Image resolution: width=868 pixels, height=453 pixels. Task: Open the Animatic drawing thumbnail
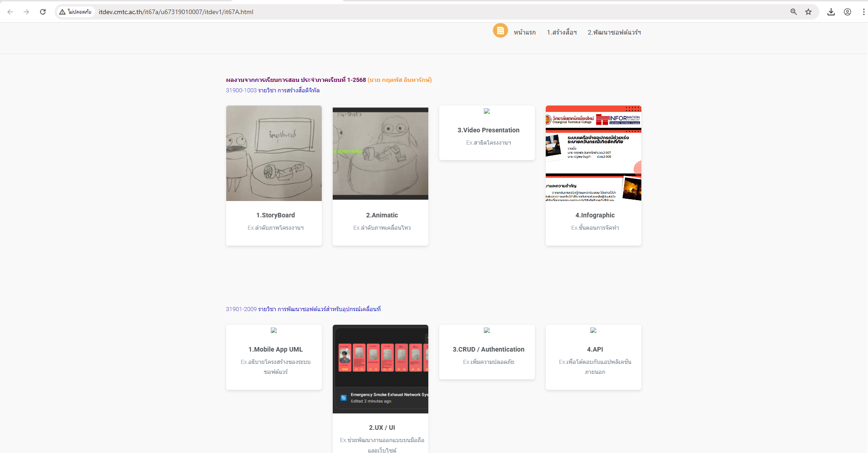point(381,153)
